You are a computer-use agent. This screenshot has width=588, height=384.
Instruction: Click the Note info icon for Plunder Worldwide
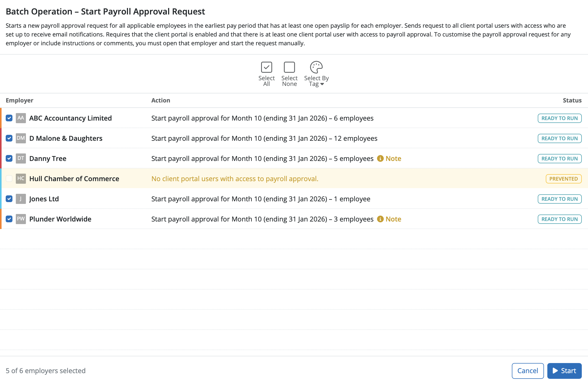[380, 219]
